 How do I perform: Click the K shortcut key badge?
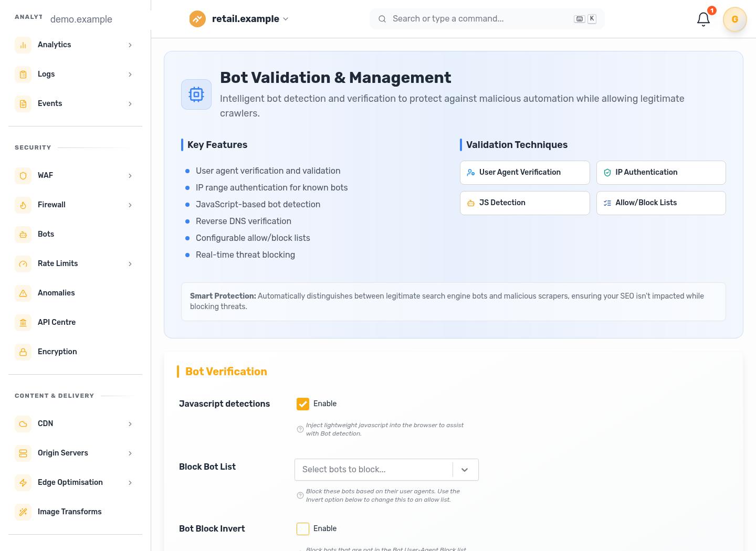[x=592, y=19]
